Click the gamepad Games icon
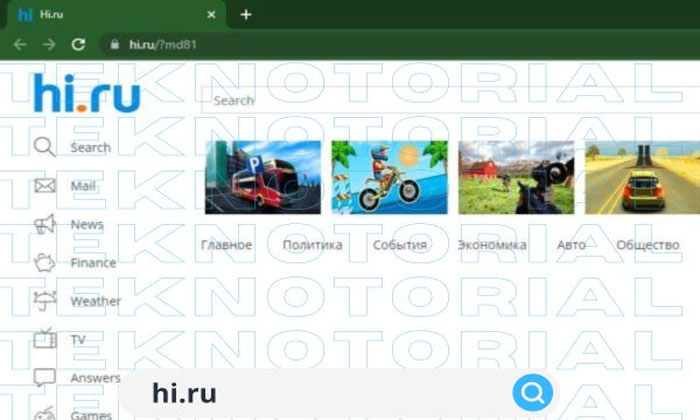Screen dimensions: 700x420 coord(45,413)
